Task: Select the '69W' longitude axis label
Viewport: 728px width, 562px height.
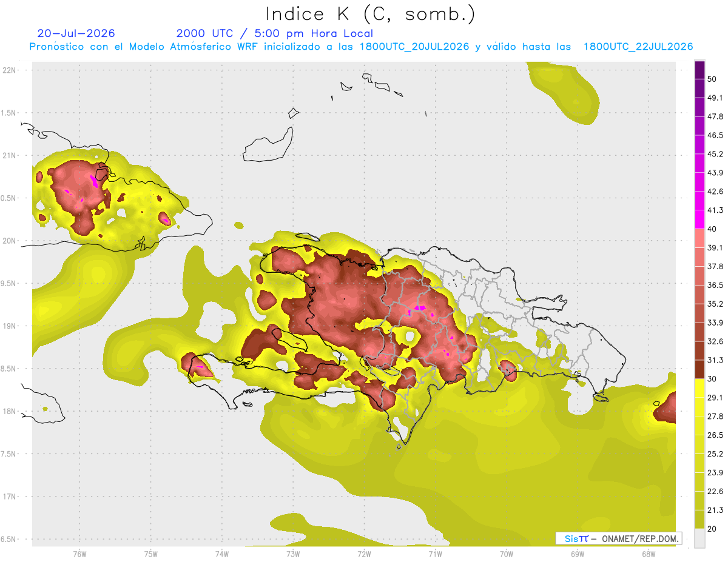Action: (577, 554)
